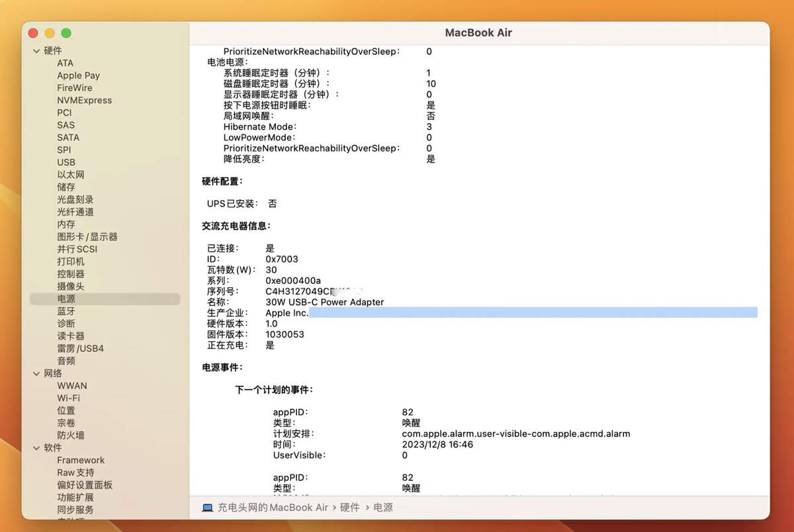Open 内存 information
The width and height of the screenshot is (794, 532).
[66, 224]
